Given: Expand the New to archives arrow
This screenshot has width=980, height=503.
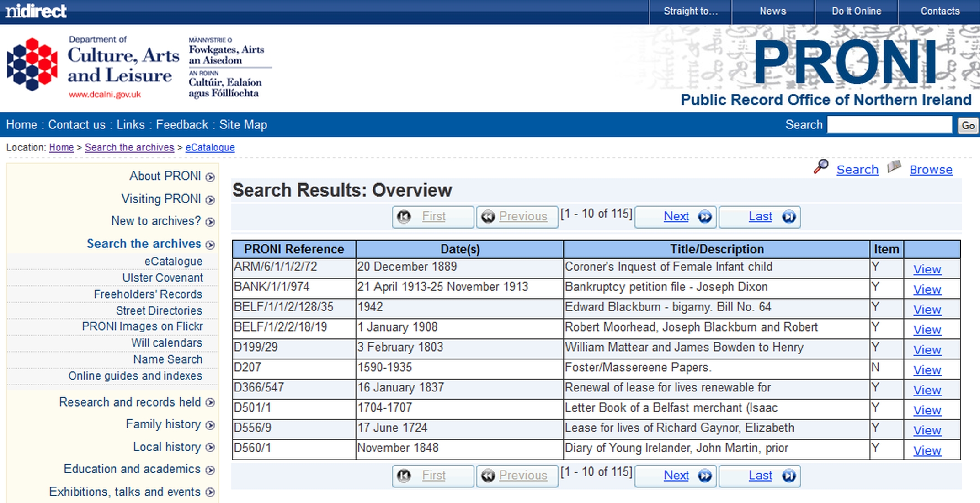Looking at the screenshot, I should [x=210, y=222].
